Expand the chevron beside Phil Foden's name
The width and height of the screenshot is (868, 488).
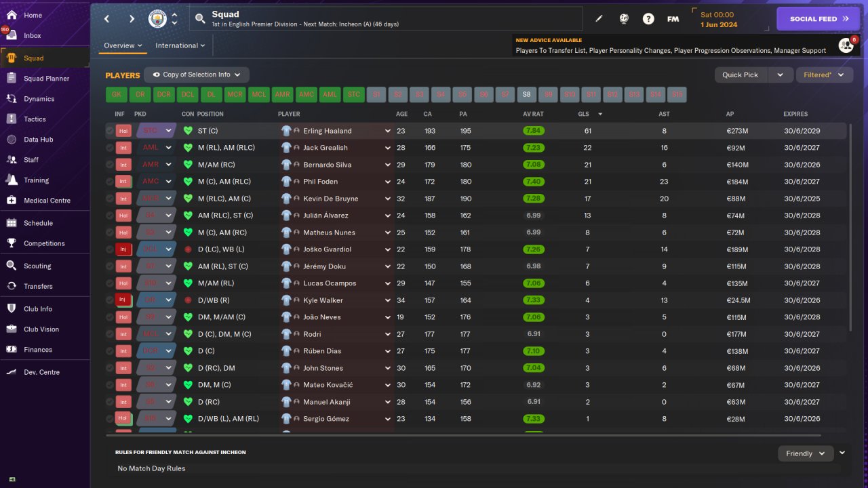coord(388,182)
